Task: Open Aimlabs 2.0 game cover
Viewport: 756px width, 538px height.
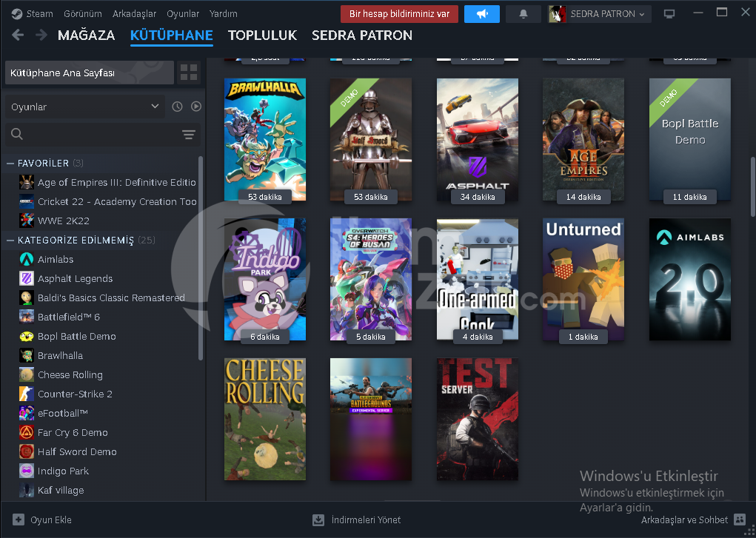Action: [690, 279]
